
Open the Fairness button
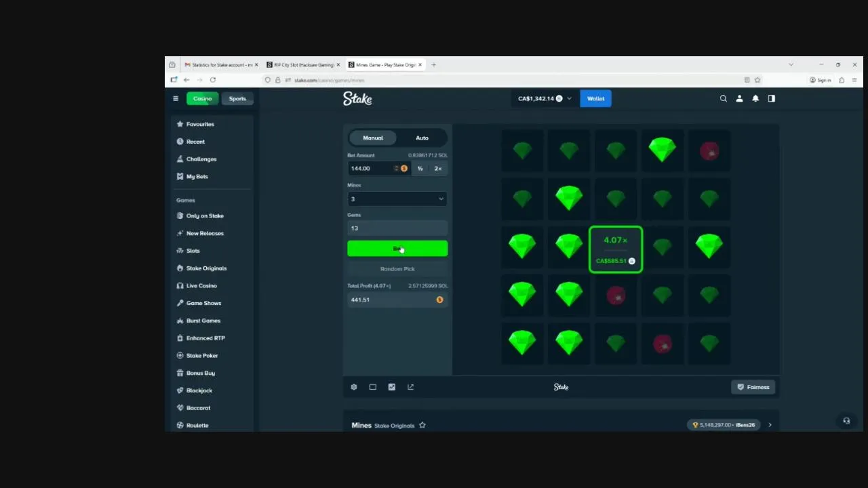[x=753, y=387]
